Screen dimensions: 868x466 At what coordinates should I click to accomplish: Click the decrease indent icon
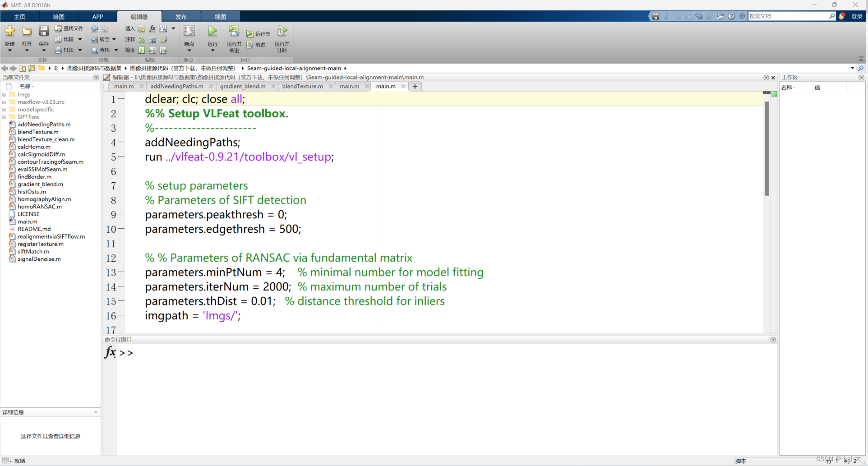163,50
